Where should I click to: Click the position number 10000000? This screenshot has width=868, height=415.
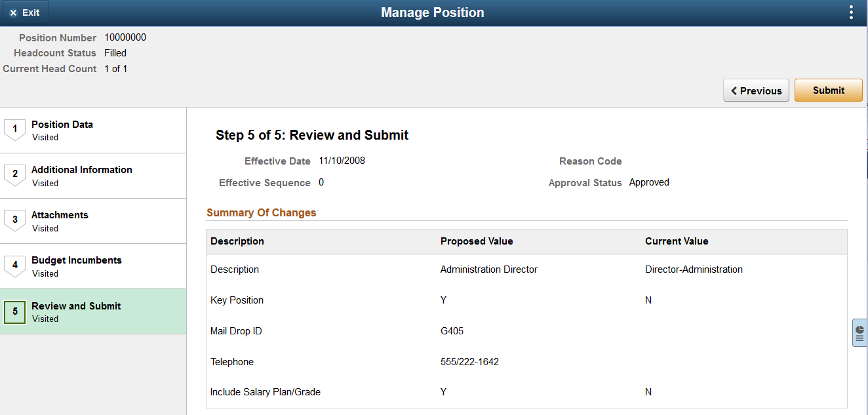[x=125, y=37]
